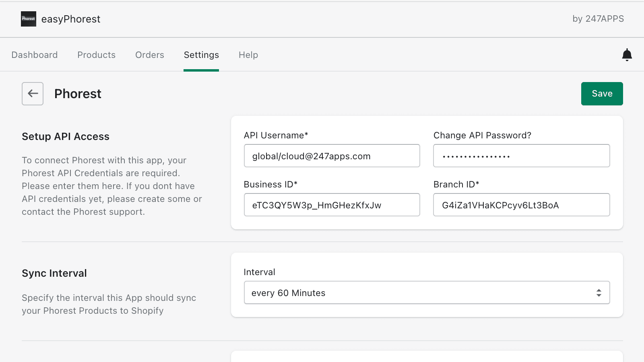Click the Branch ID input field

[521, 205]
